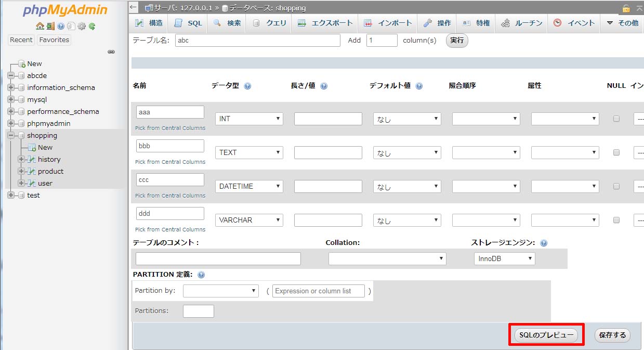Click the chain link icon in sidebar

[x=111, y=52]
